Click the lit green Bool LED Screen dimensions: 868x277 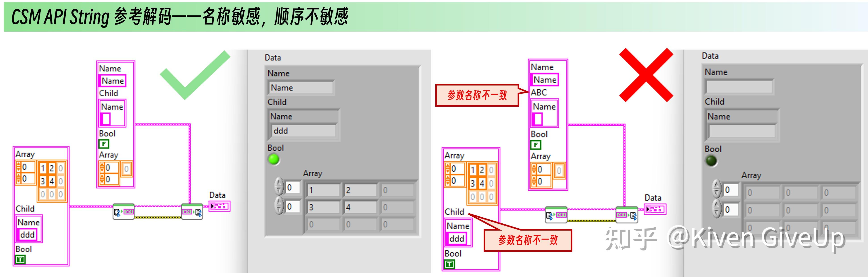(x=274, y=159)
